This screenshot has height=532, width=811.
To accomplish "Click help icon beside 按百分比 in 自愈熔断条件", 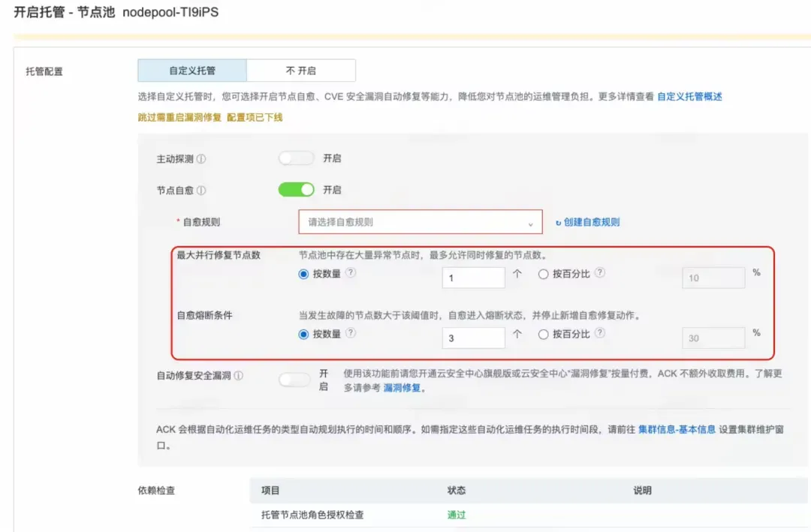I will (600, 333).
